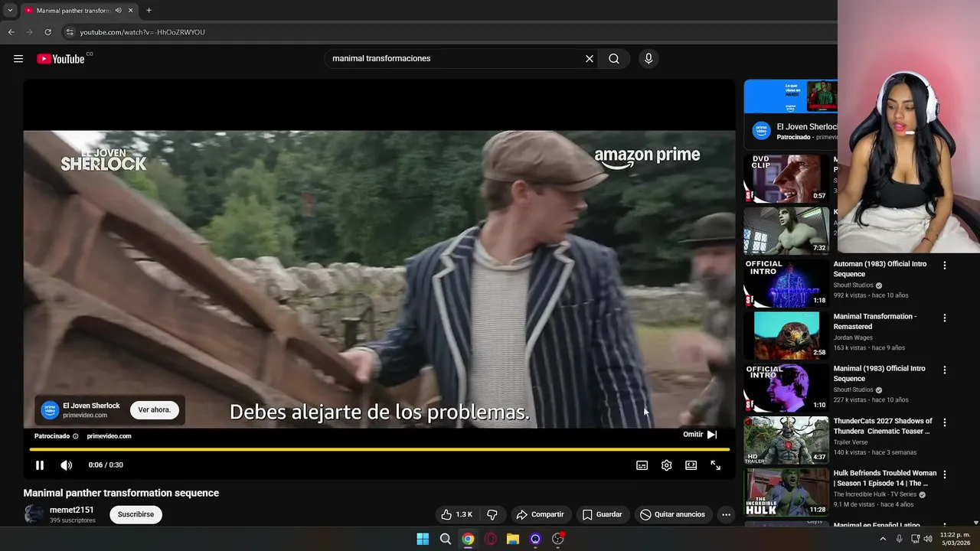Open options for ThunderCats 2027 video
This screenshot has width=980, height=551.
[x=944, y=422]
